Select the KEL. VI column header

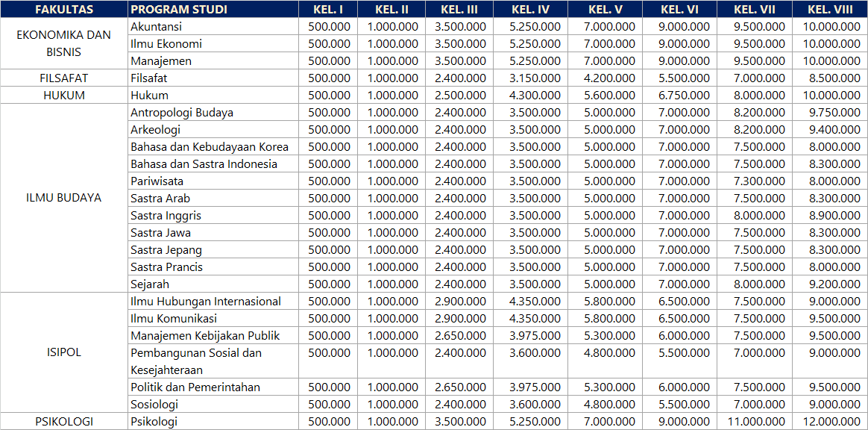click(679, 10)
